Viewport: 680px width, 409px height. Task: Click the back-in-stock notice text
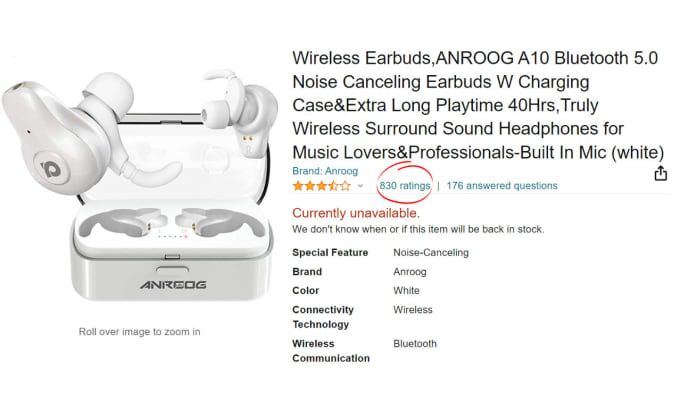(x=418, y=229)
